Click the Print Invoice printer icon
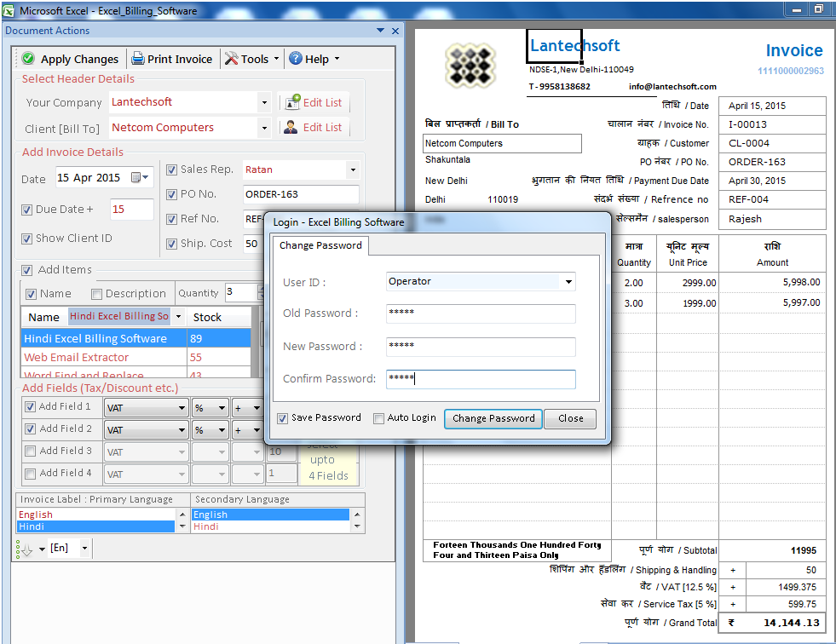Screen dimensions: 836x644 point(138,58)
